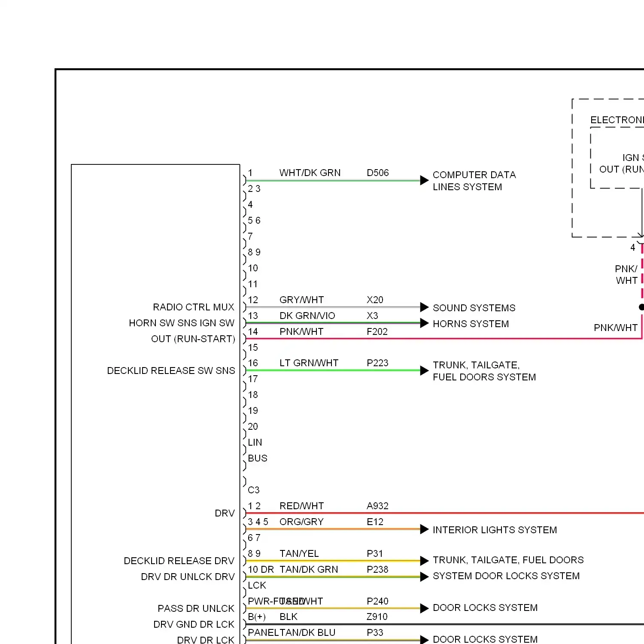644x644 pixels.
Task: Select circuit code P223
Action: click(x=377, y=363)
